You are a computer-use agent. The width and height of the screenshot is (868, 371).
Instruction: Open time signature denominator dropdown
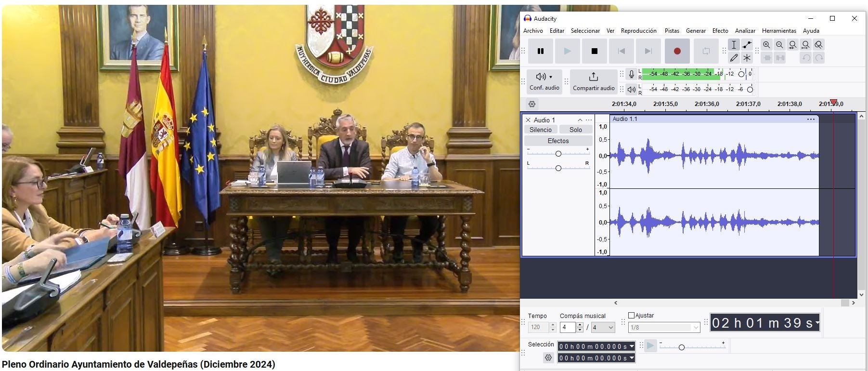[x=603, y=328]
